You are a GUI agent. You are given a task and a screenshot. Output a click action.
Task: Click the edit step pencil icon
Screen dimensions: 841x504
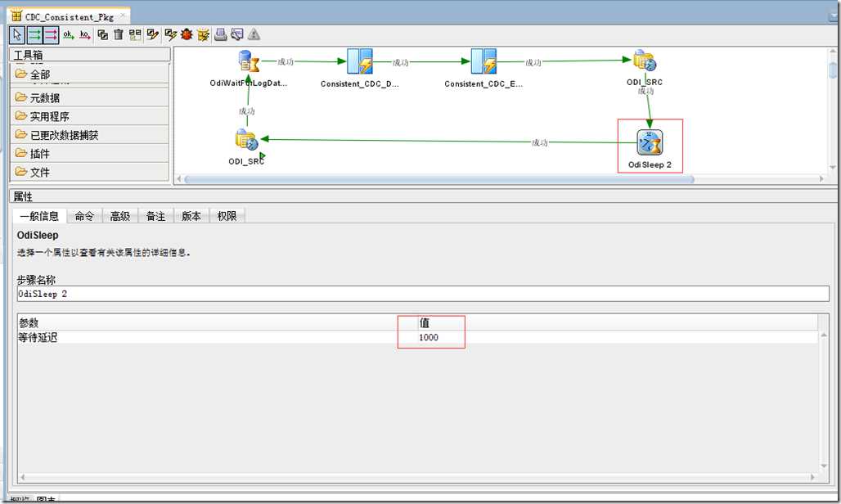click(153, 35)
